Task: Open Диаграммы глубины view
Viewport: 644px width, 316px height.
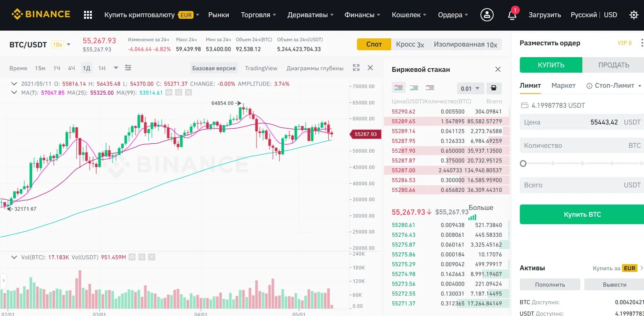Action: point(315,68)
